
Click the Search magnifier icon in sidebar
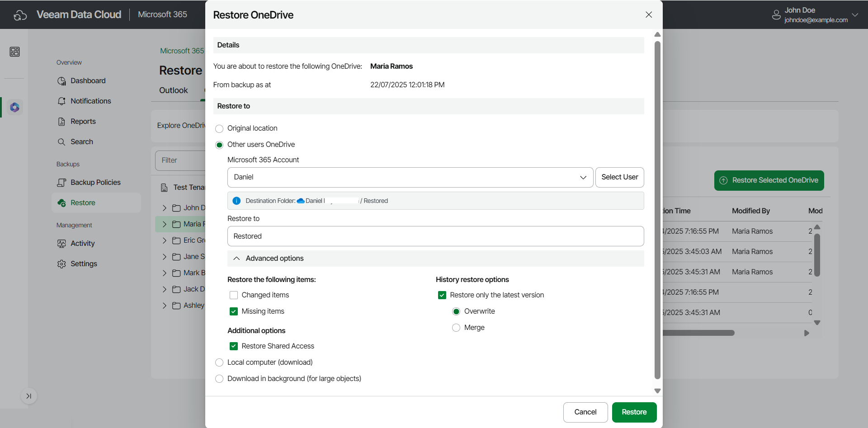click(61, 142)
